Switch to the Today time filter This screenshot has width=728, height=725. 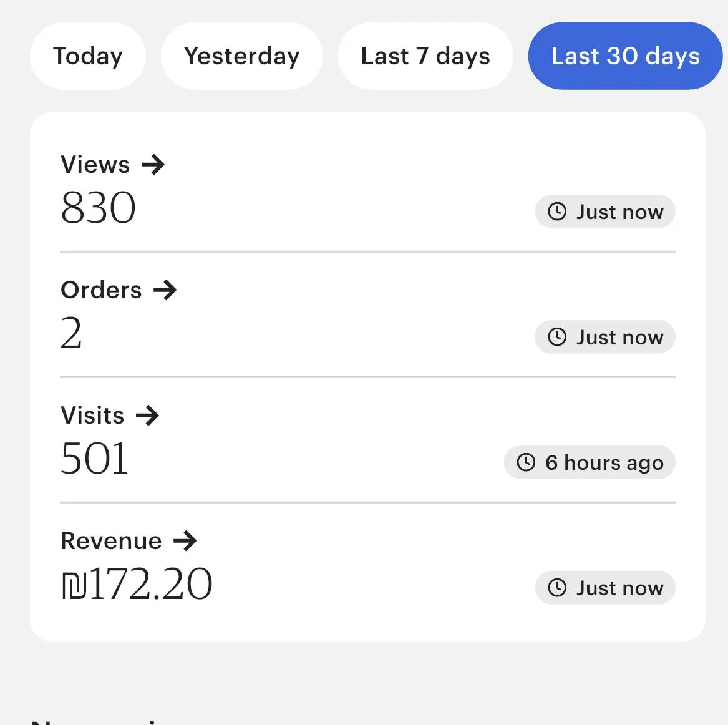pos(88,56)
